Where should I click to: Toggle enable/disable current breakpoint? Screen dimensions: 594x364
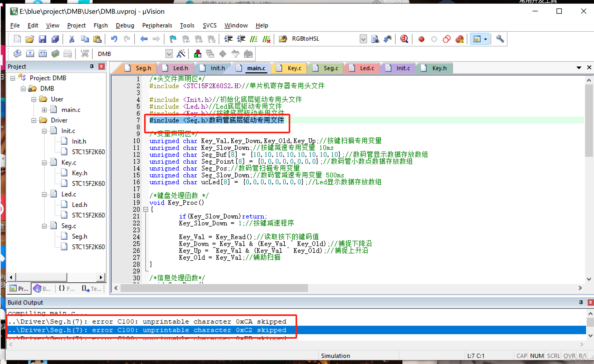pyautogui.click(x=434, y=39)
